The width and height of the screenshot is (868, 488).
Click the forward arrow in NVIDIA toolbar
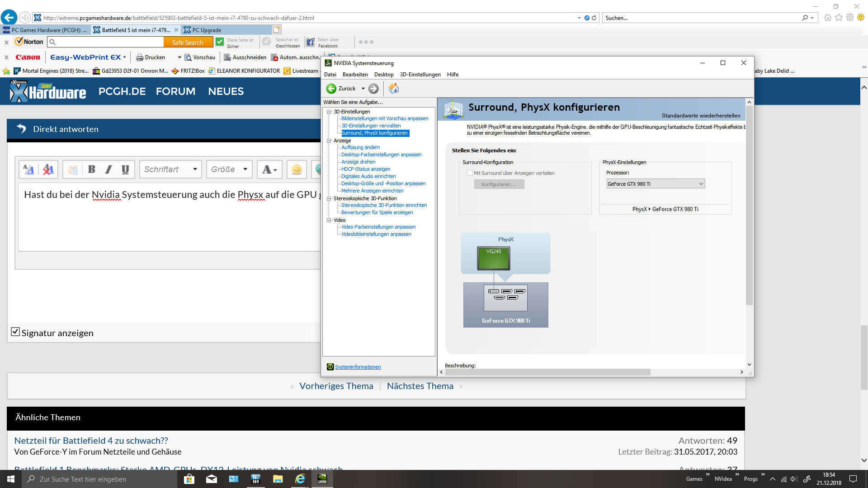coord(373,89)
